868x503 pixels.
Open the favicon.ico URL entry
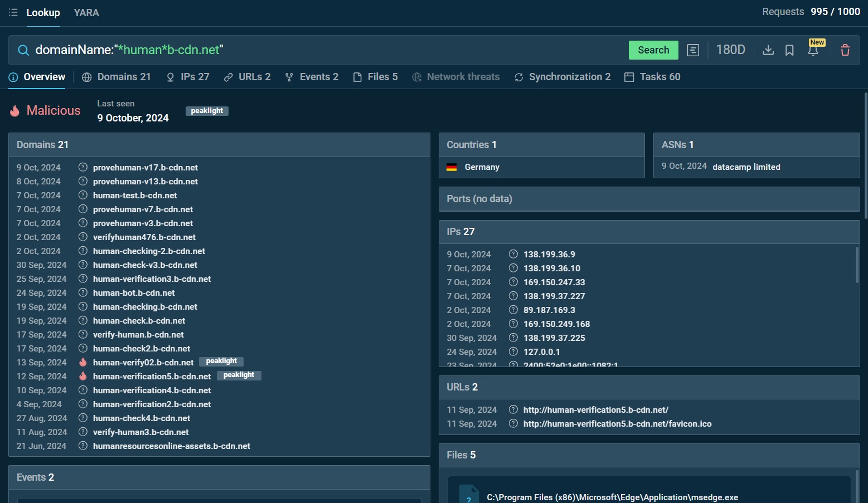tap(617, 424)
